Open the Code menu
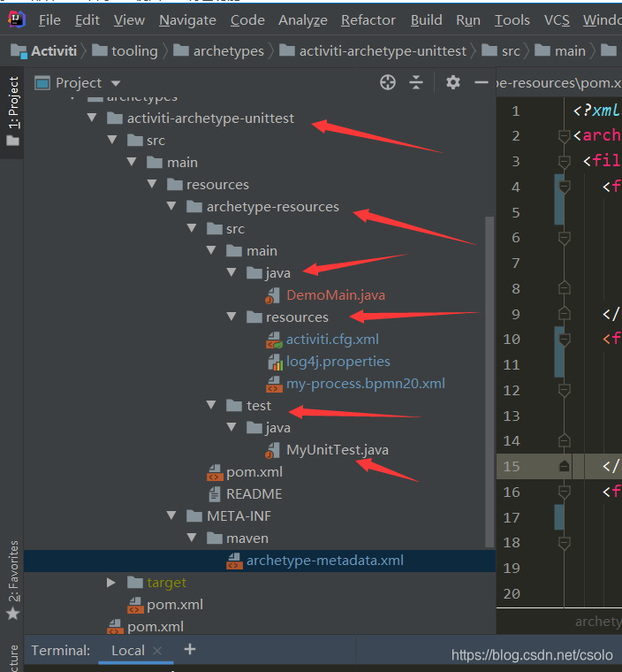The width and height of the screenshot is (622, 672). (x=247, y=20)
